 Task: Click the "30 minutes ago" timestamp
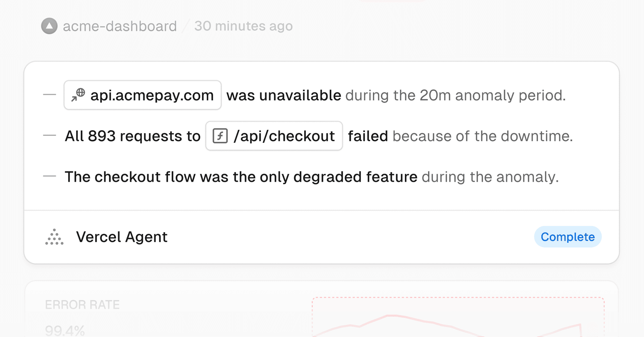click(244, 26)
